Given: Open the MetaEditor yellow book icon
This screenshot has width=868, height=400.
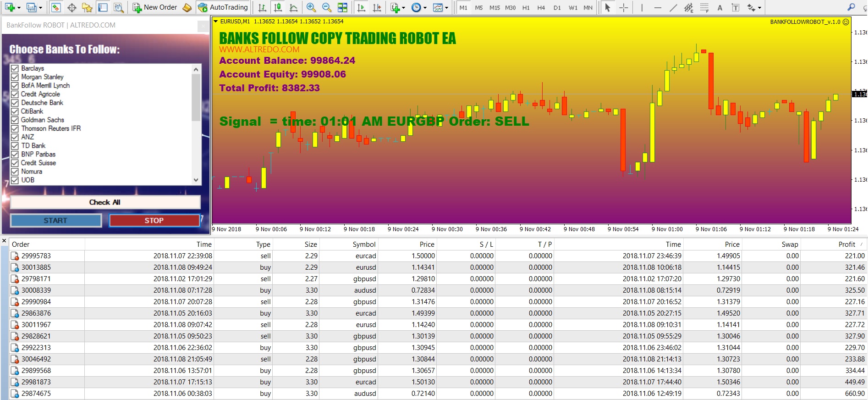Looking at the screenshot, I should tap(187, 7).
